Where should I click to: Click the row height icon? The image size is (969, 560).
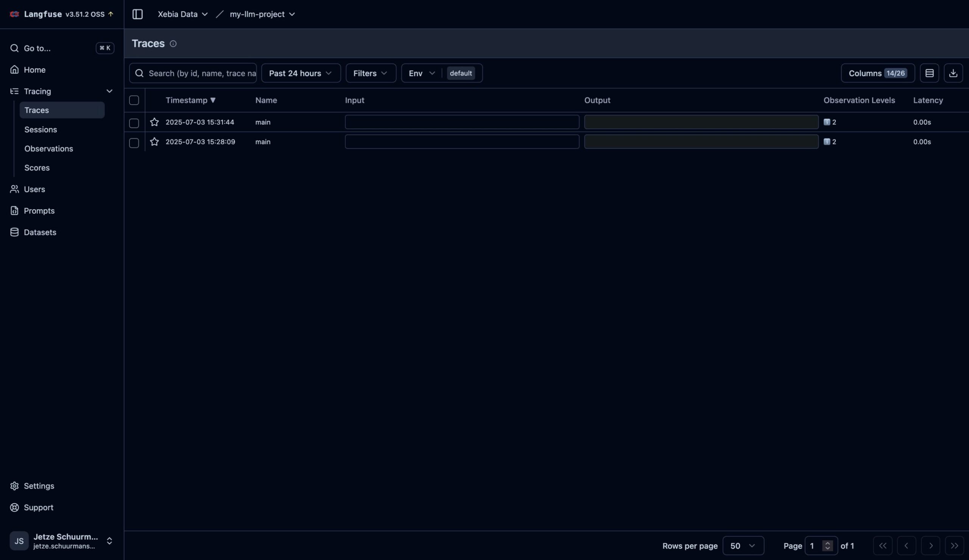click(929, 73)
